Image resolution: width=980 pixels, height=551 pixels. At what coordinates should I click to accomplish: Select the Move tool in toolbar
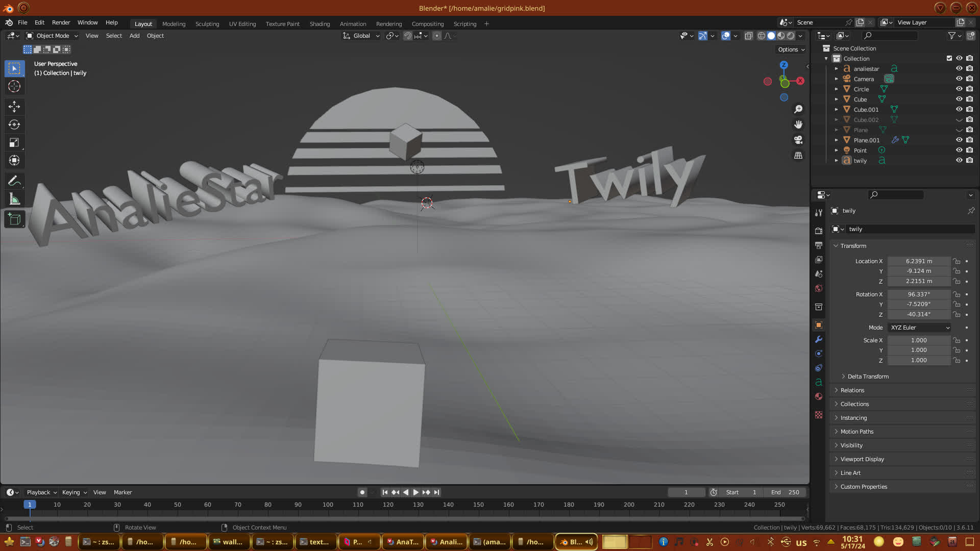pyautogui.click(x=14, y=107)
